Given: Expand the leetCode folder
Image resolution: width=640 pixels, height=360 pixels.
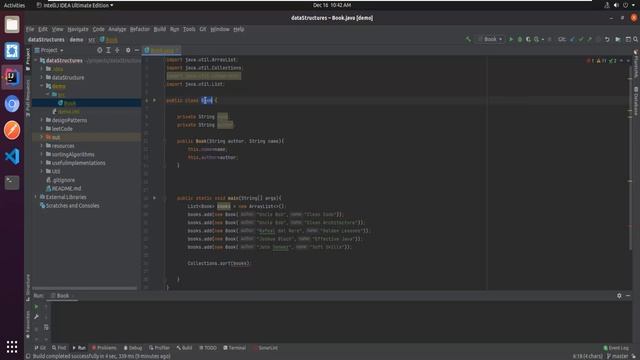Looking at the screenshot, I should pos(42,129).
